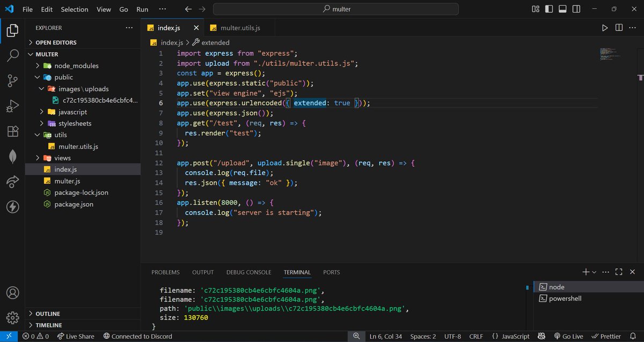The width and height of the screenshot is (644, 342).
Task: Click the multer command center search box
Action: (336, 9)
